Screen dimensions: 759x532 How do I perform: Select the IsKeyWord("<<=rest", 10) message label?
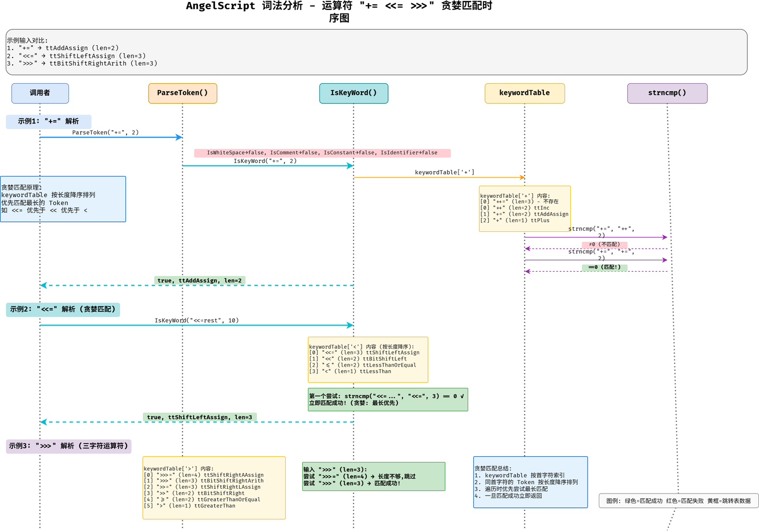(x=197, y=320)
